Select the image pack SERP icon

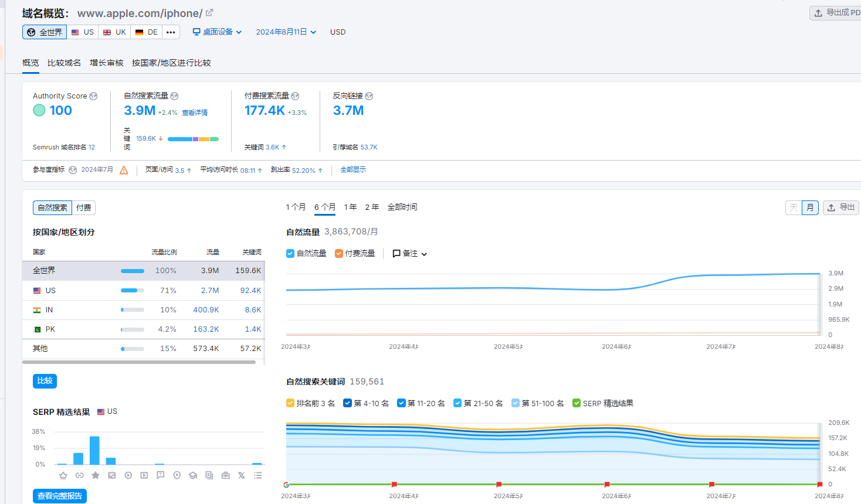[x=112, y=475]
